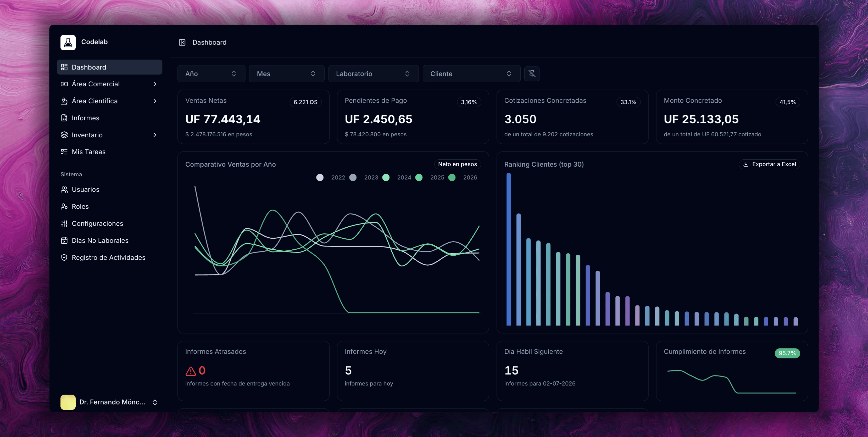Image resolution: width=868 pixels, height=437 pixels.
Task: Expand the Inventario submenu chevron
Action: pos(155,135)
